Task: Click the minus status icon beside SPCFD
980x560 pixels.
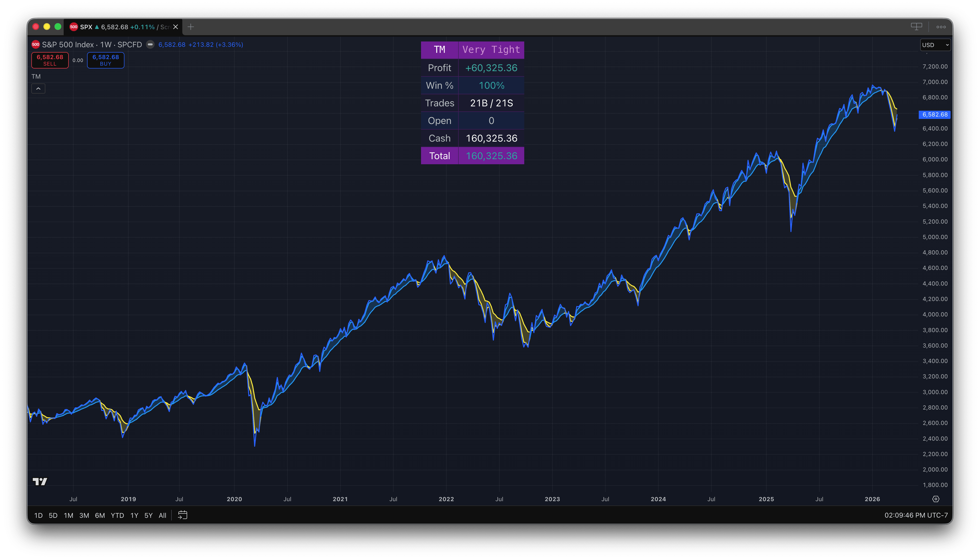Action: coord(150,45)
